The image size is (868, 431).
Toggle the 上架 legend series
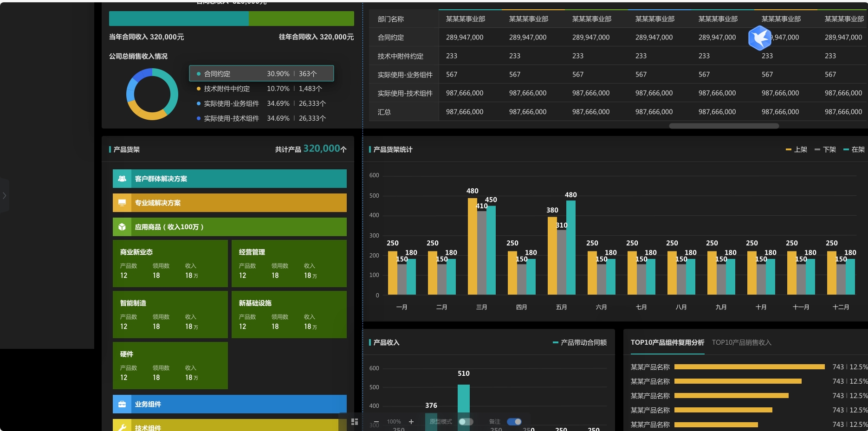(797, 149)
